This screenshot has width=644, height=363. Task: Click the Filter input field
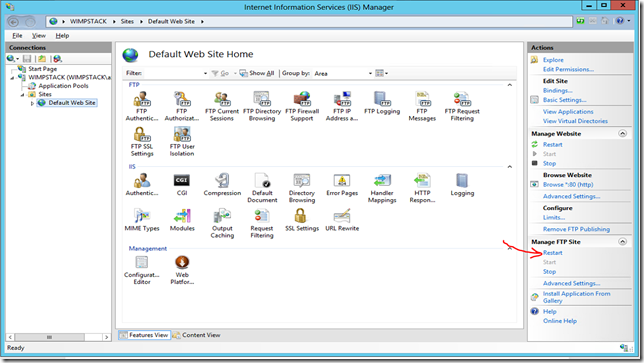point(172,74)
